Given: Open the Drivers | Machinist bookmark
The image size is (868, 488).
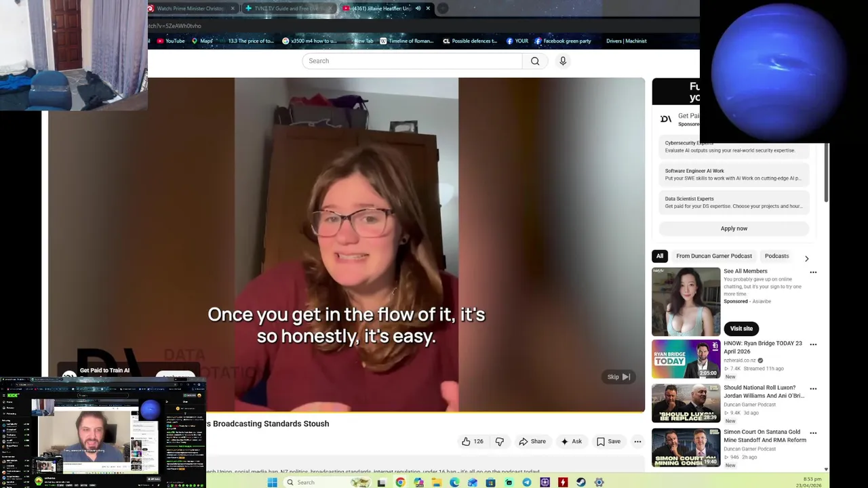Looking at the screenshot, I should pyautogui.click(x=626, y=41).
